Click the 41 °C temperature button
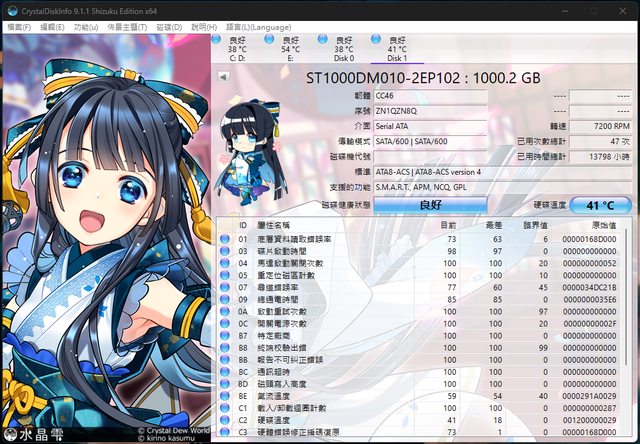 click(x=601, y=204)
